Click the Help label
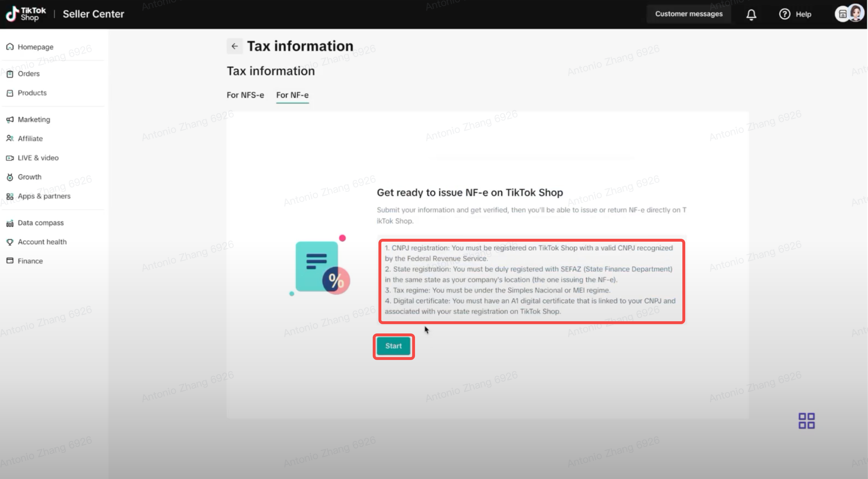 click(x=803, y=14)
